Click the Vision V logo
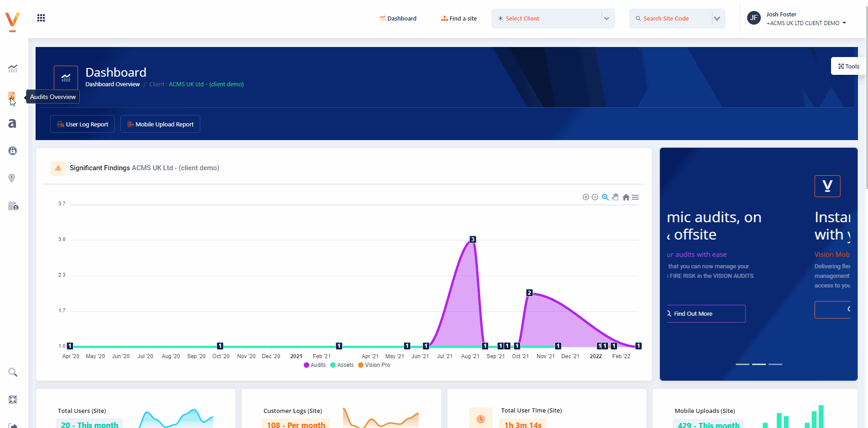This screenshot has height=428, width=868. tap(12, 21)
